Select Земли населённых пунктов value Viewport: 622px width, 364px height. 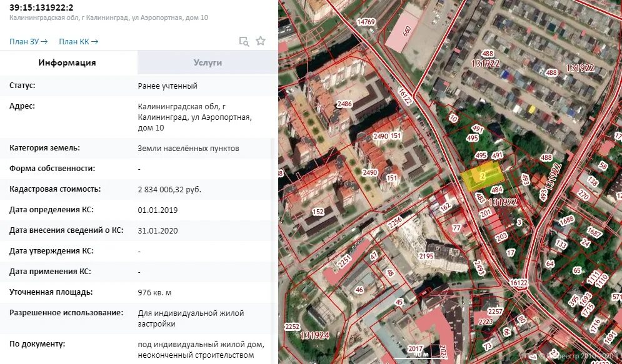pyautogui.click(x=188, y=149)
